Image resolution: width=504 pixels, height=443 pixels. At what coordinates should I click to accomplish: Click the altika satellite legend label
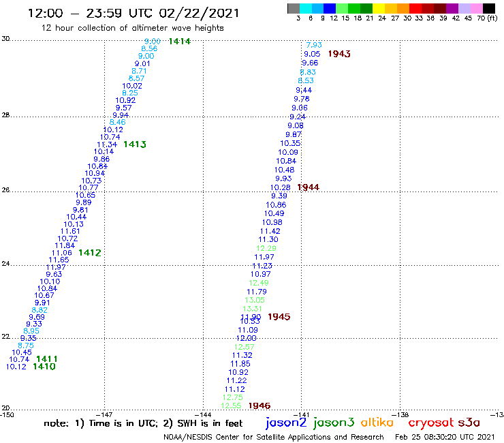377,423
